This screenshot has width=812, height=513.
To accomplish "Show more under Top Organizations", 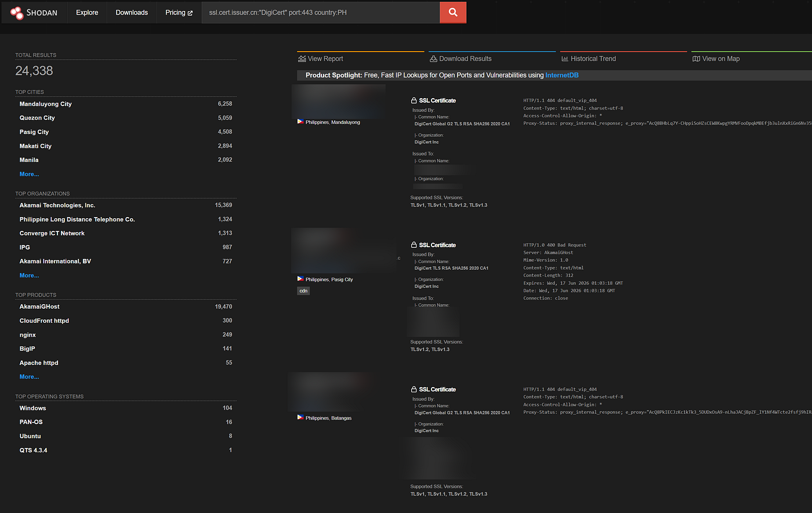I will click(29, 276).
